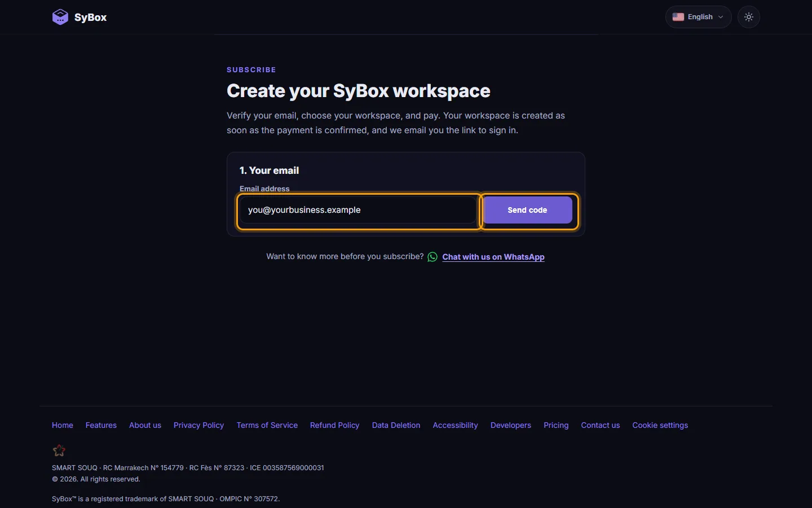Click the '© 2026. All rights reserved.' text

click(x=96, y=479)
